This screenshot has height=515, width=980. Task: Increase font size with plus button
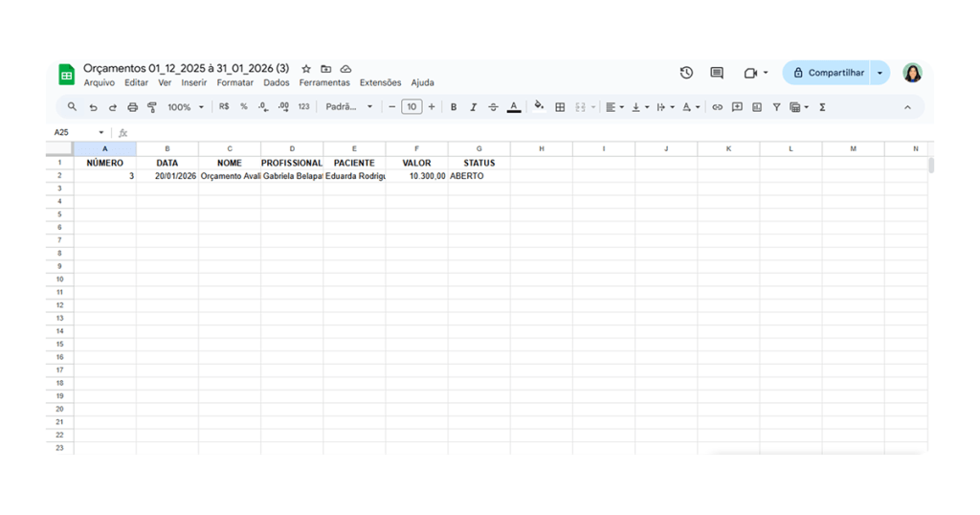[x=432, y=107]
